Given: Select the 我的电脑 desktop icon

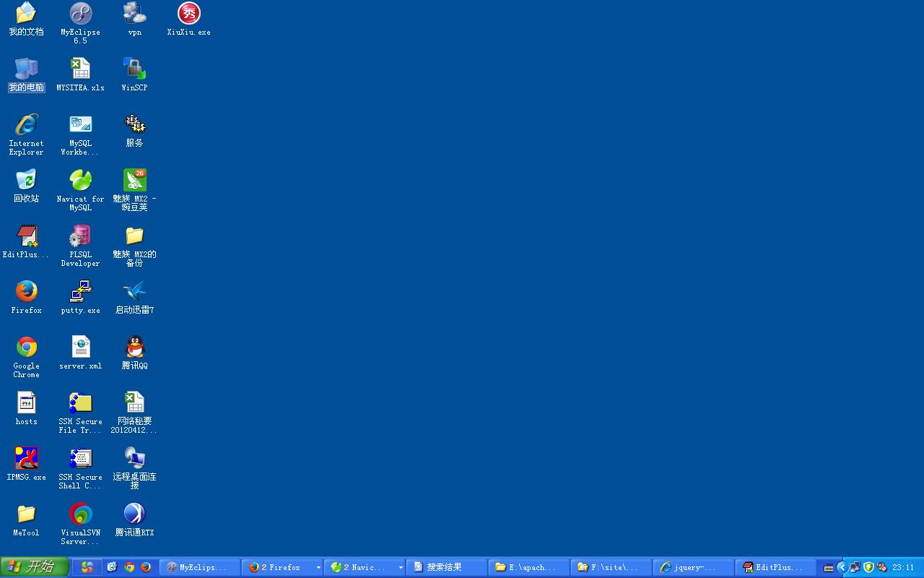Looking at the screenshot, I should coord(26,75).
